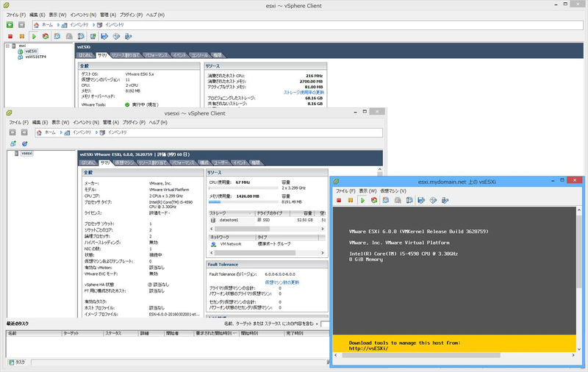
Task: Click green power on icon in vsESXi console window
Action: pos(362,200)
